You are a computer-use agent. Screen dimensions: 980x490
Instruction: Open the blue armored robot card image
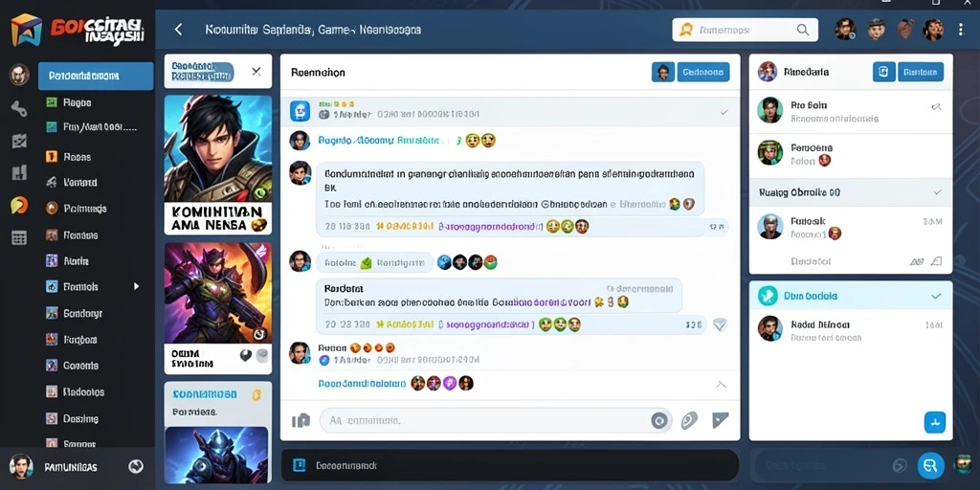(216, 454)
